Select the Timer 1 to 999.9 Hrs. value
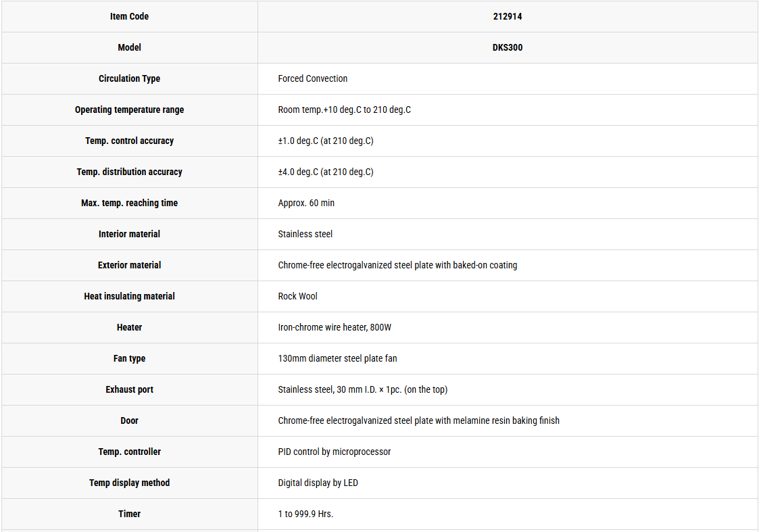 305,514
